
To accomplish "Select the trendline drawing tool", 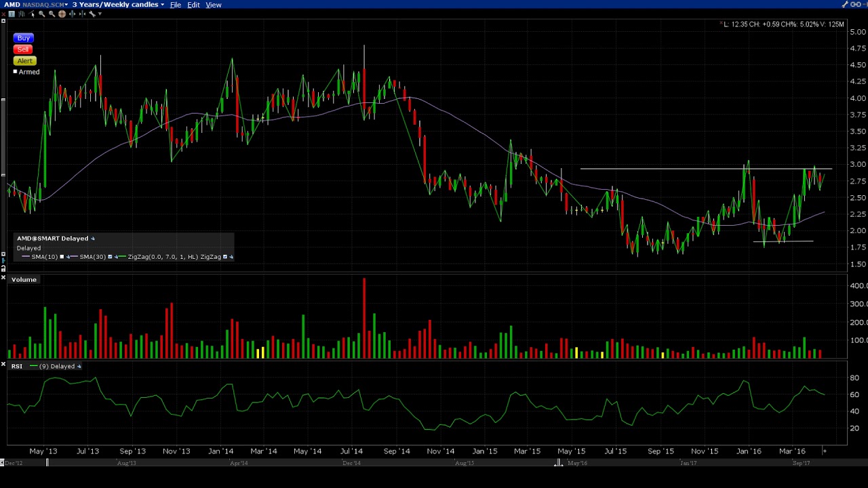I will point(31,14).
